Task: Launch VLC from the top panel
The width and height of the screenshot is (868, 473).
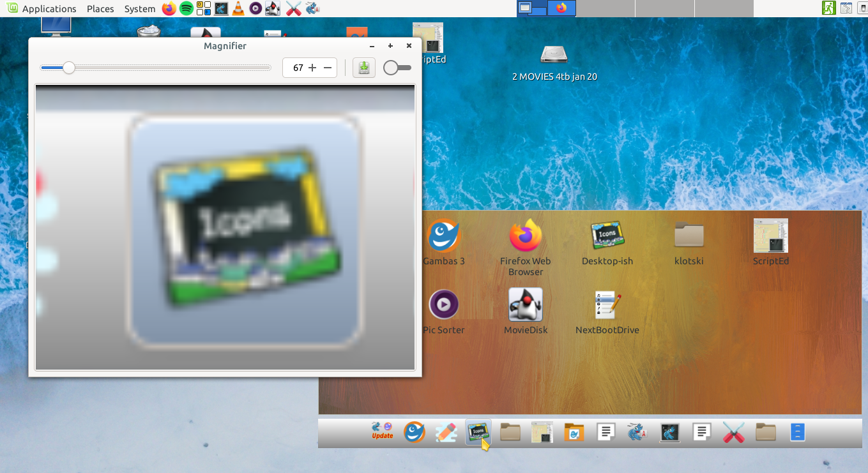Action: click(238, 8)
